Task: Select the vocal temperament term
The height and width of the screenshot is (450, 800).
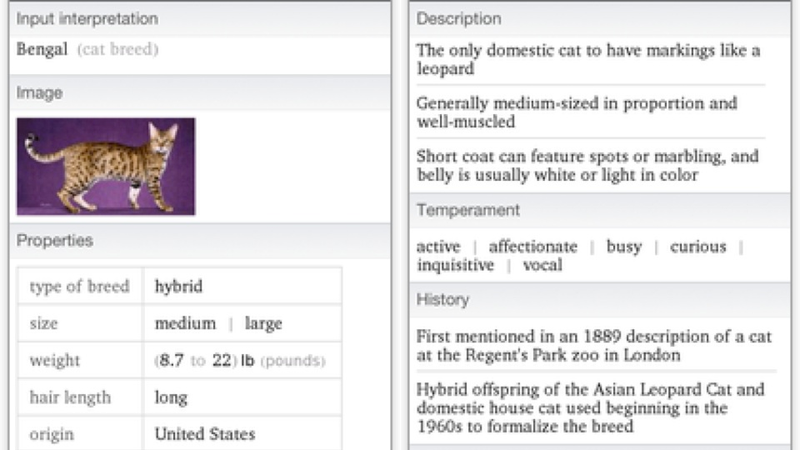Action: 542,265
